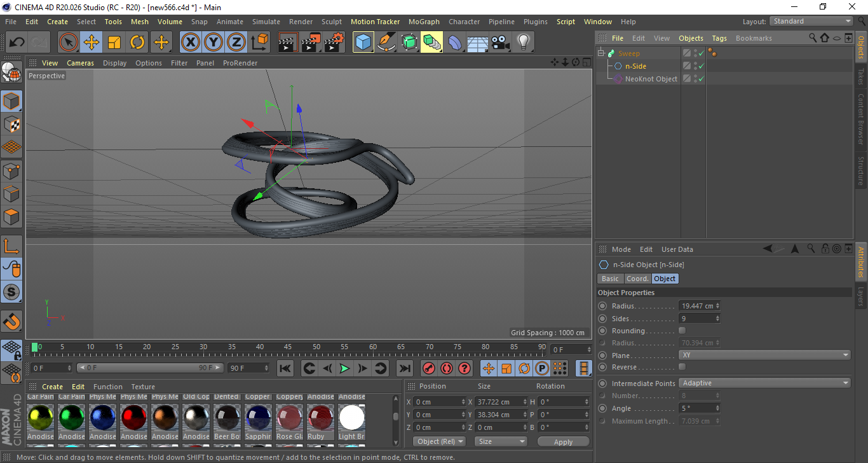Click Render View clapperboard icon

coord(288,43)
